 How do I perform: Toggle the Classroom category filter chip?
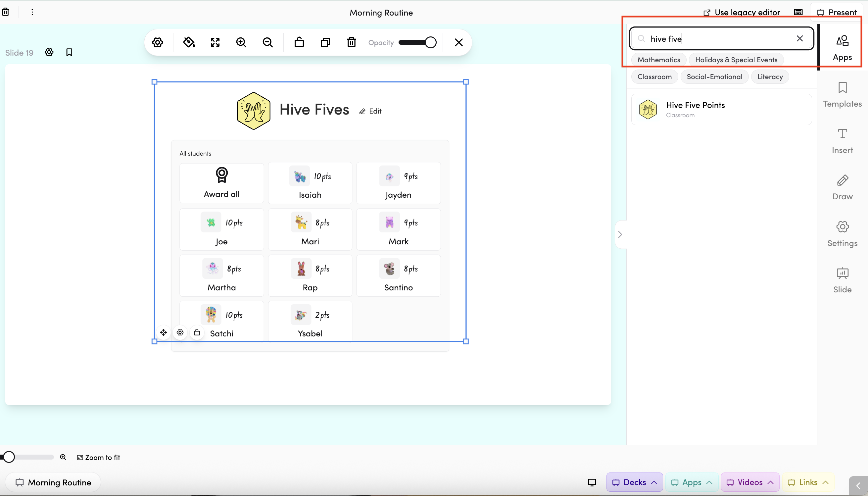click(654, 76)
